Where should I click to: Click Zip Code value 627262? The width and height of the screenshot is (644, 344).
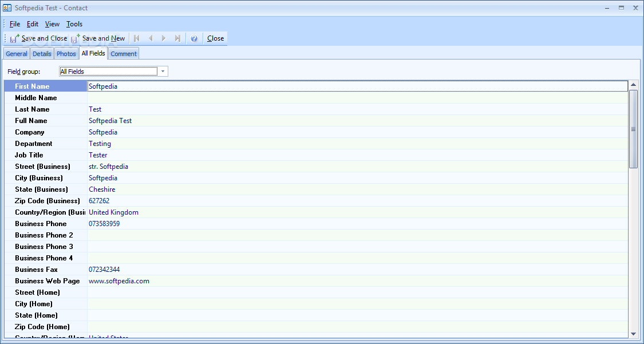357,201
